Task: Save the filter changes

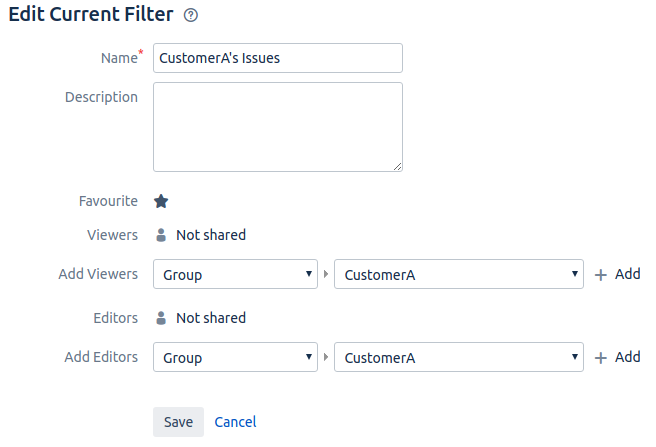Action: [178, 422]
